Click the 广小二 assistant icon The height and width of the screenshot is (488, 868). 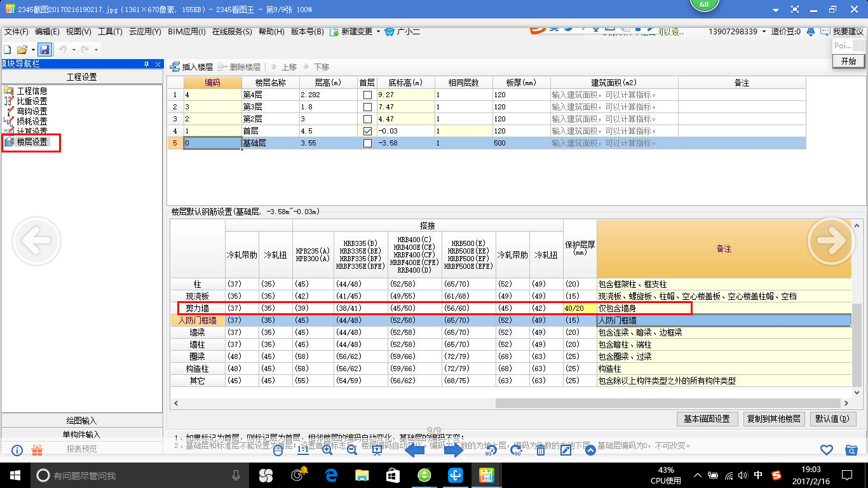390,32
